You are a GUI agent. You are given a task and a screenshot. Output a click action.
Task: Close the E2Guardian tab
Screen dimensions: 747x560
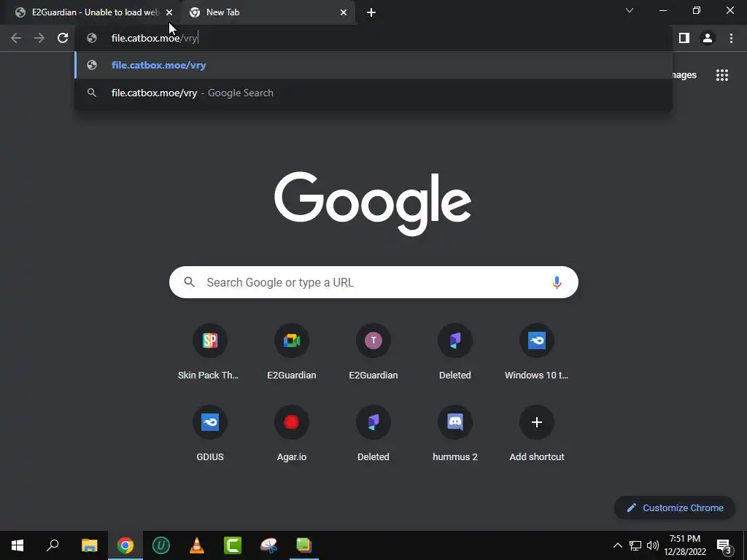tap(169, 12)
